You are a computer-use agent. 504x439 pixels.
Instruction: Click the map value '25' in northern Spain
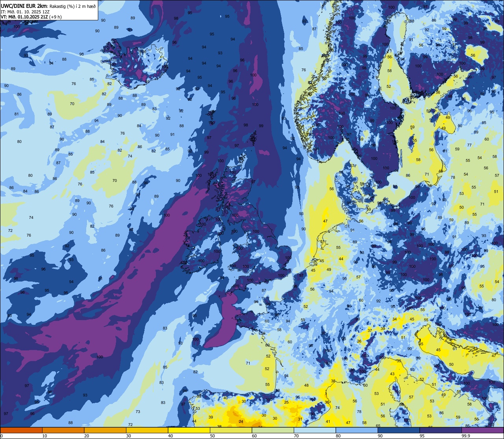tap(286, 402)
